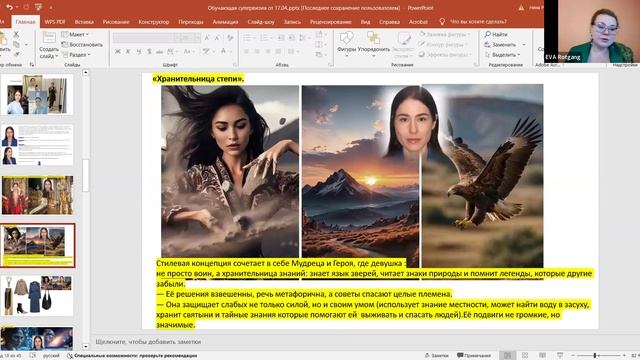640x360 pixels.
Task: Click the slide panel scroll-down arrow
Action: (x=85, y=347)
